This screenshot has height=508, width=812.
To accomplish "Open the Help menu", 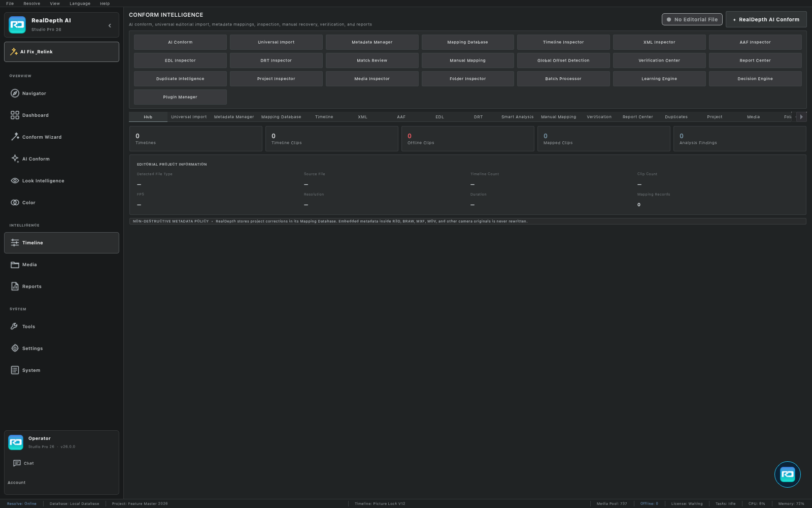I will (x=105, y=4).
